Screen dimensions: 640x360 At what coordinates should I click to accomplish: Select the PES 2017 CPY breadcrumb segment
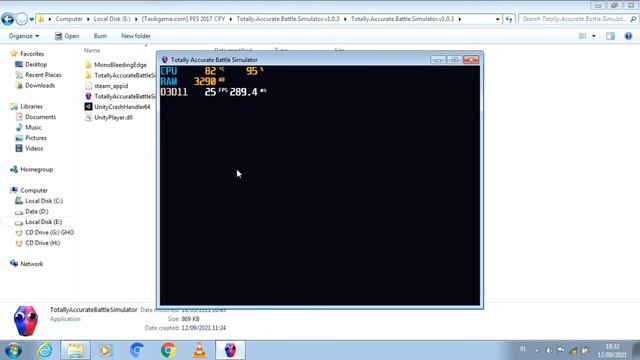point(183,19)
